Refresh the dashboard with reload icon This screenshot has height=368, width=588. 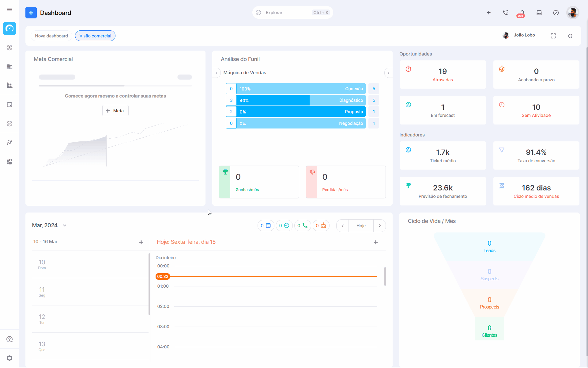570,36
